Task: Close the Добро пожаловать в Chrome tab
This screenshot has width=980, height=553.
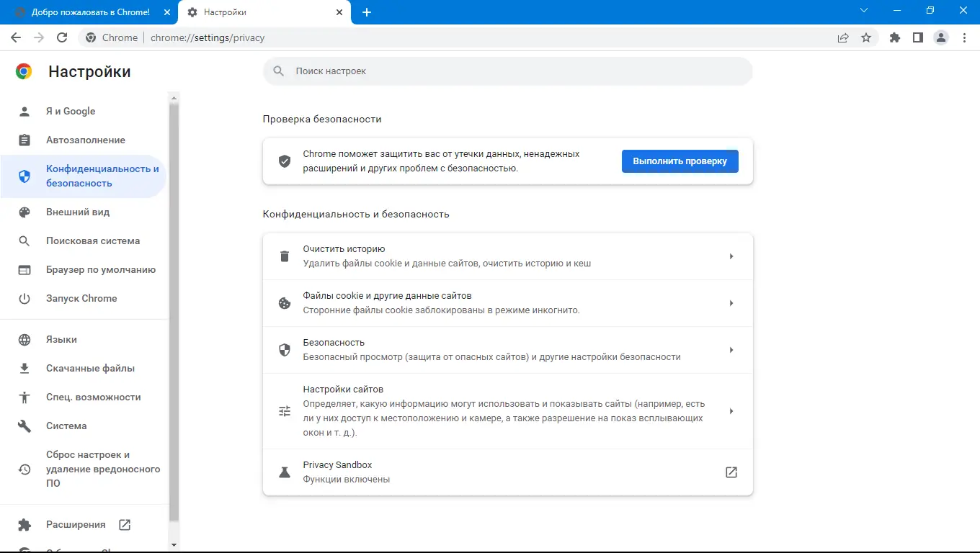Action: click(166, 12)
